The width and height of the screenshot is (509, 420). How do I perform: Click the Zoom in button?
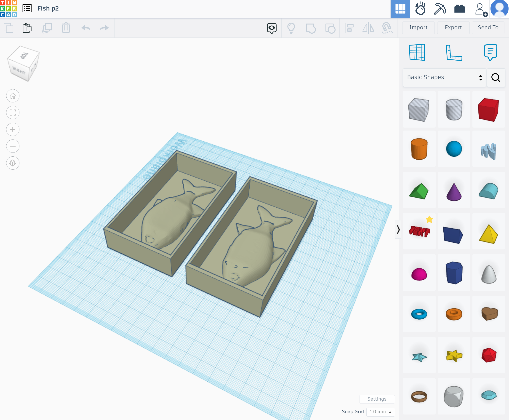13,129
